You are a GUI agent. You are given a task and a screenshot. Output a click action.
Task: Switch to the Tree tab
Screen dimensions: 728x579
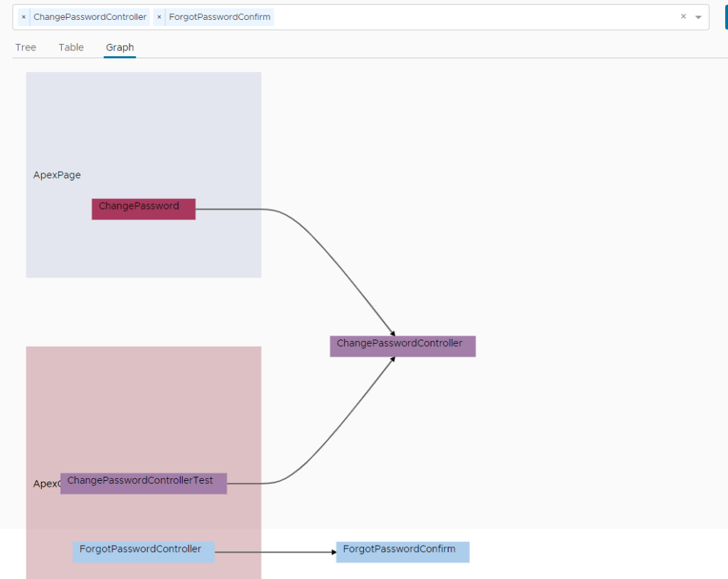tap(25, 47)
